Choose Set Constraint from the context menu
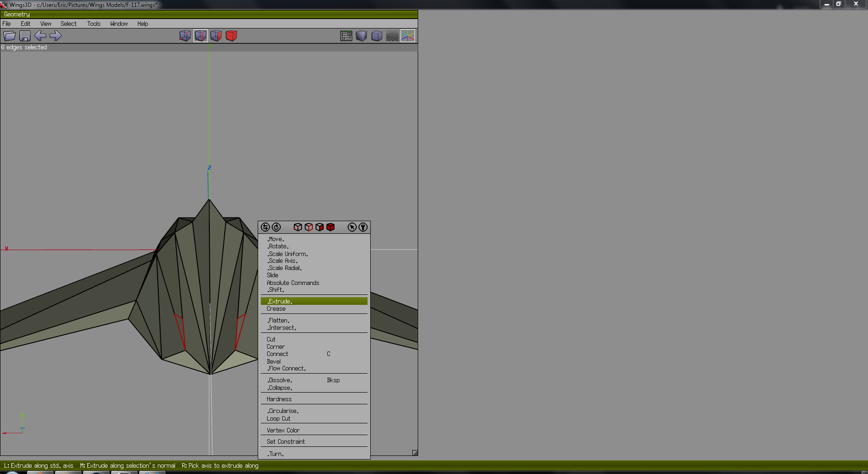Screen dimensions: 868x474 314,442
